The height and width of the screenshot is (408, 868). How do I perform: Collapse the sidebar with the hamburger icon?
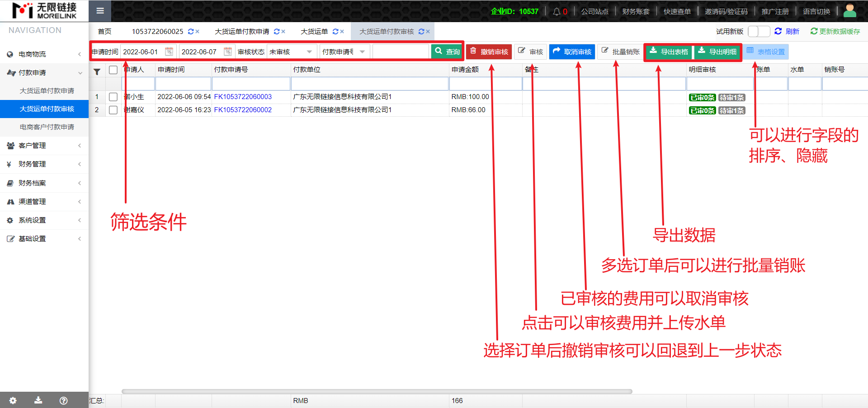pos(100,11)
